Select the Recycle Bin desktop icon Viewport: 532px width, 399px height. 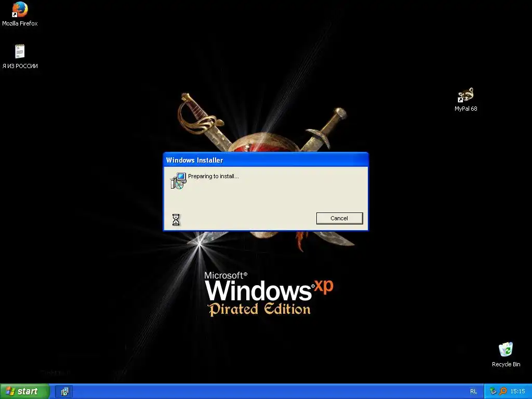click(506, 350)
